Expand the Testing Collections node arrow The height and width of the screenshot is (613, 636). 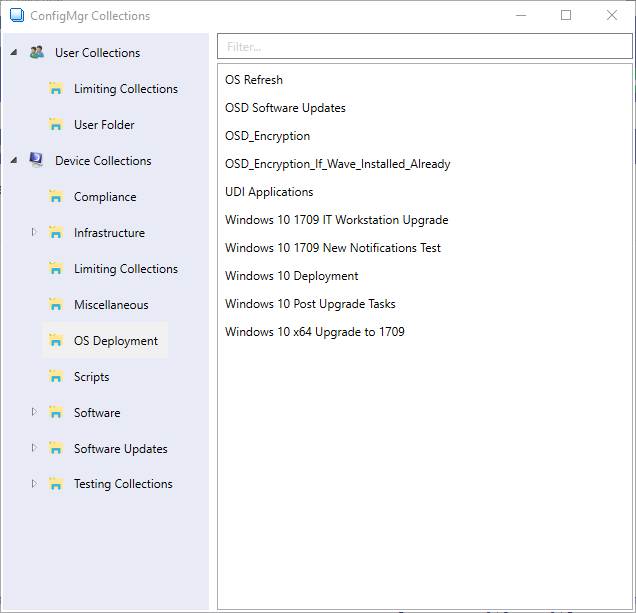coord(34,483)
